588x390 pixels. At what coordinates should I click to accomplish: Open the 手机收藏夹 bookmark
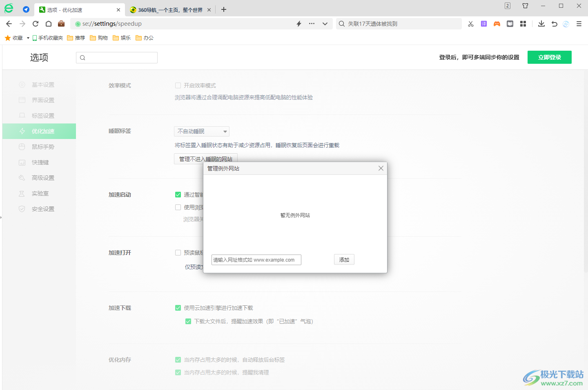[x=48, y=38]
